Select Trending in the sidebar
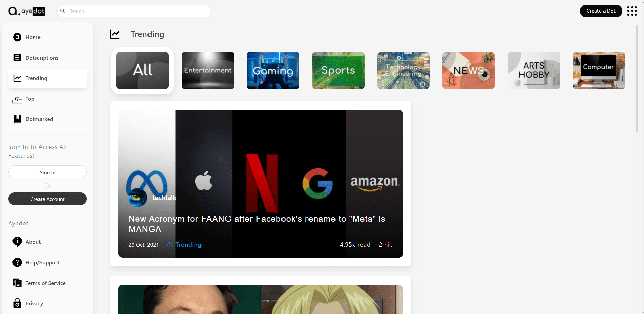Viewport: 644px width, 314px height. 48,78
